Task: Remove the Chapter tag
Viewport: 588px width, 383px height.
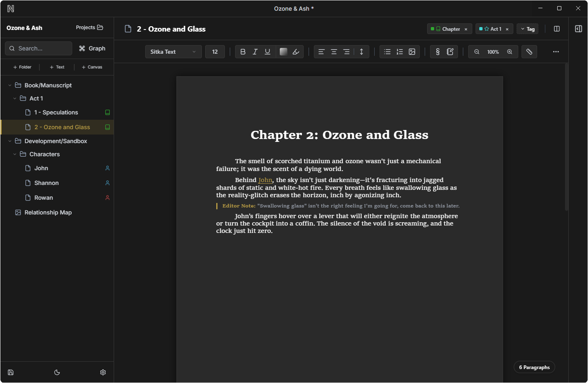Action: (x=466, y=29)
